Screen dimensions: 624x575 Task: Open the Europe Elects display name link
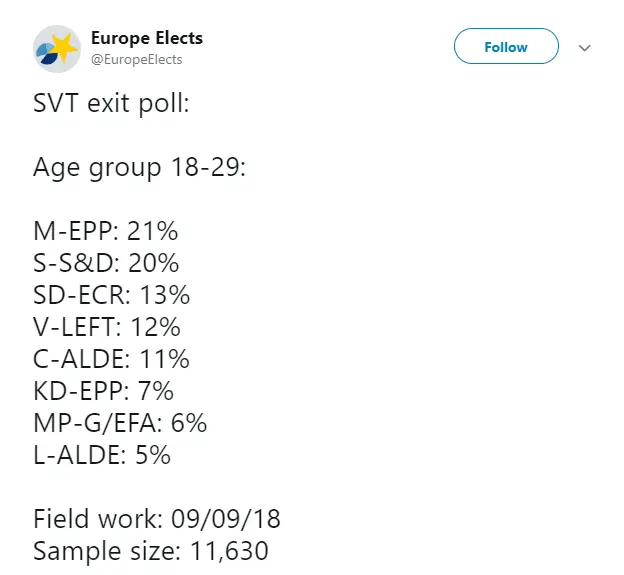click(x=147, y=38)
